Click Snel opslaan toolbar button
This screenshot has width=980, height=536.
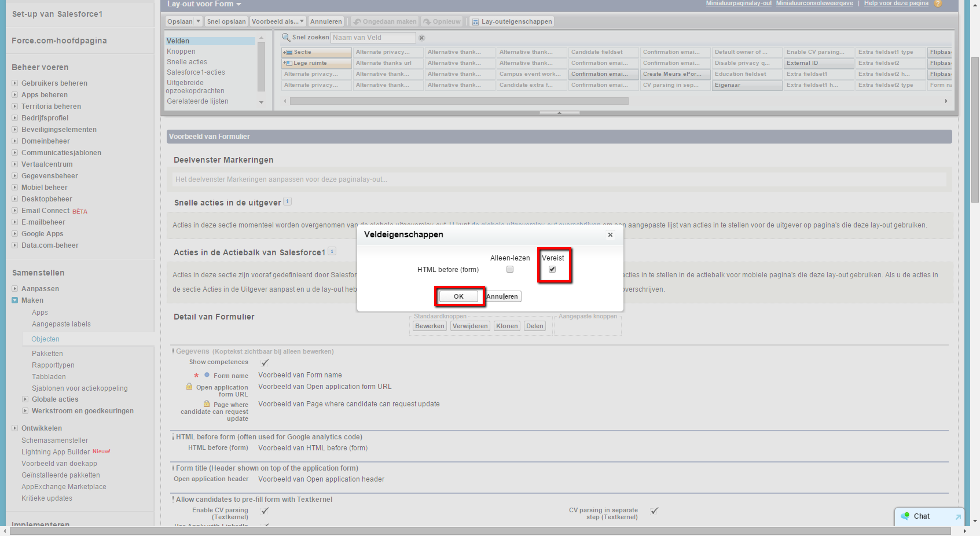[226, 21]
